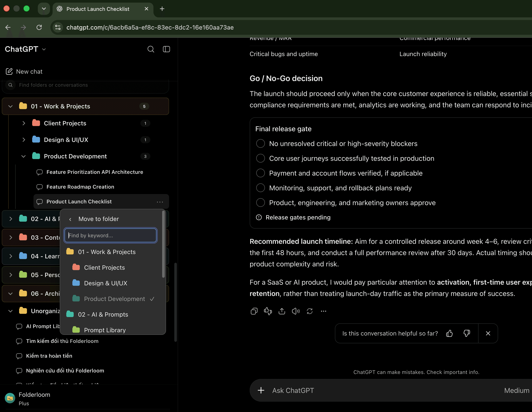Reload the page with browser refresh icon
Image resolution: width=532 pixels, height=412 pixels.
tap(39, 27)
